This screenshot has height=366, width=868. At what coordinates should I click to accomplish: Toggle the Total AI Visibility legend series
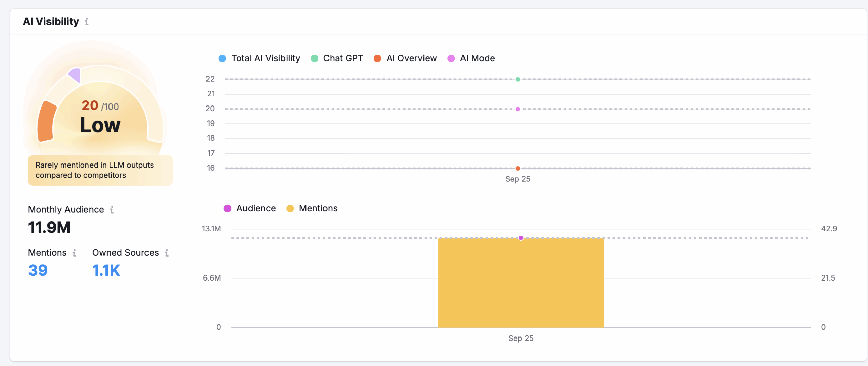click(259, 58)
